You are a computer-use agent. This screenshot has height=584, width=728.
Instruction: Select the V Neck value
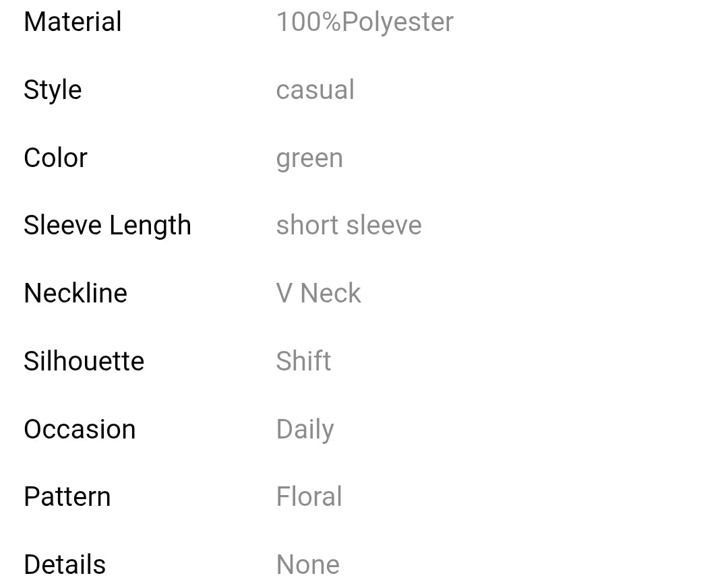pos(318,294)
